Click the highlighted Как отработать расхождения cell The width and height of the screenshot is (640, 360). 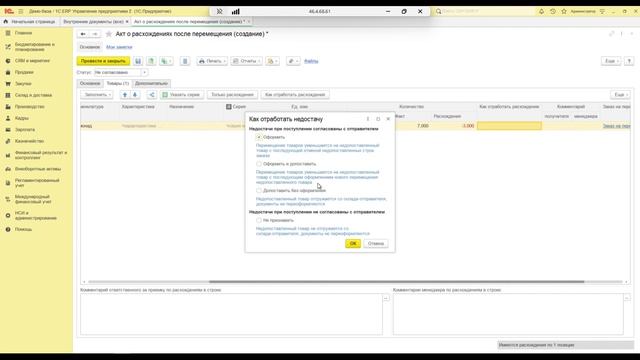(x=509, y=126)
